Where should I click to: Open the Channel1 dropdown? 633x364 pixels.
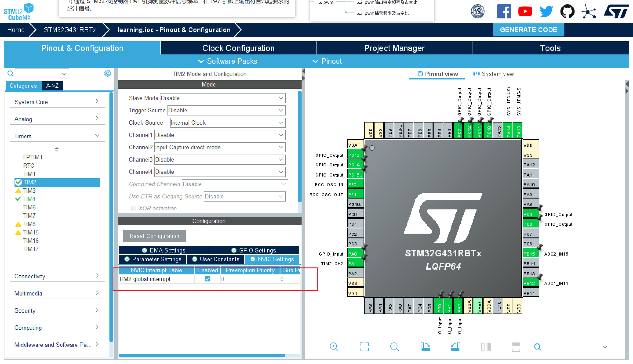pos(220,135)
